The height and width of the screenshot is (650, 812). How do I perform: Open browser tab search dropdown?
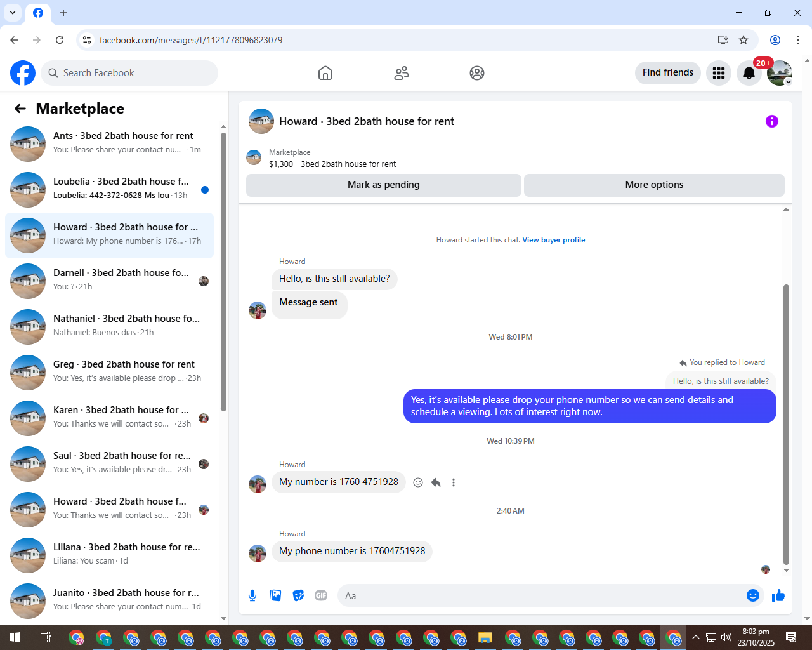pyautogui.click(x=13, y=13)
